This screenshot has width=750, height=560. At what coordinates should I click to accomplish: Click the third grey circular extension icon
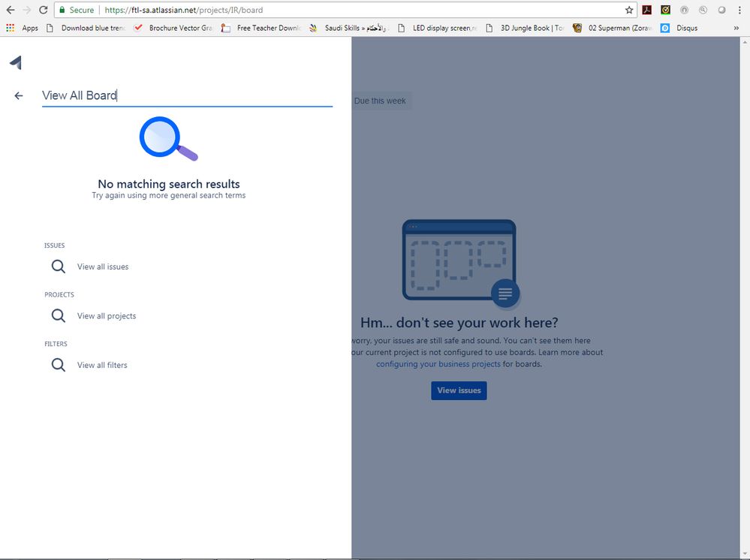[x=721, y=10]
